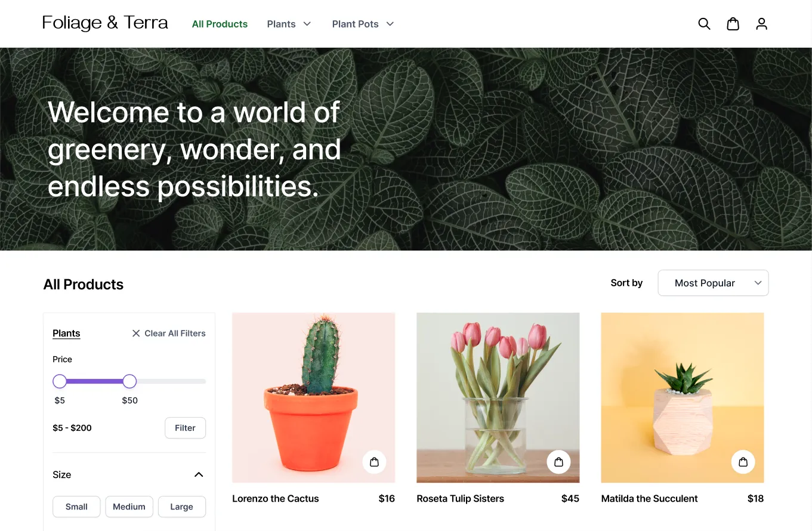Toggle the Small size filter
This screenshot has width=812, height=531.
pos(76,507)
